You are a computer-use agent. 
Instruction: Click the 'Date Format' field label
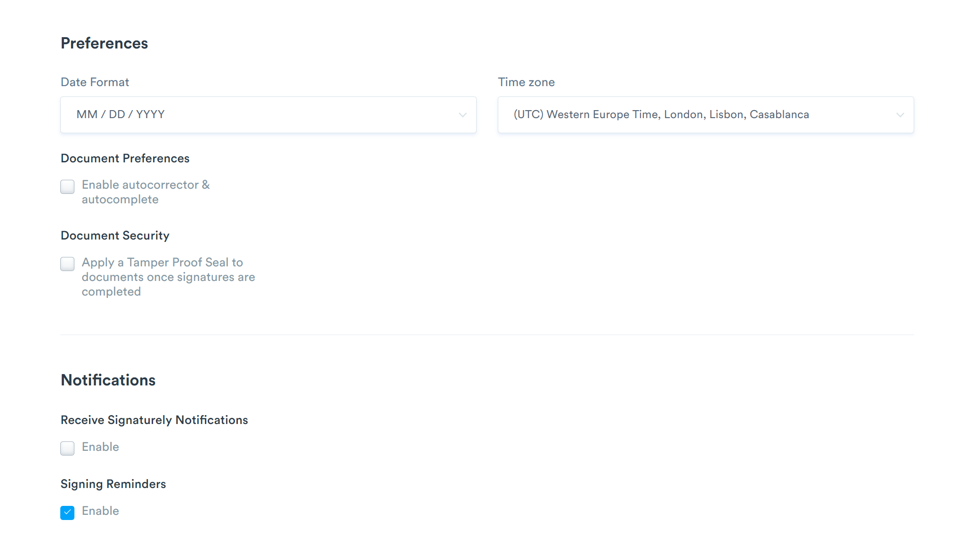(x=95, y=82)
